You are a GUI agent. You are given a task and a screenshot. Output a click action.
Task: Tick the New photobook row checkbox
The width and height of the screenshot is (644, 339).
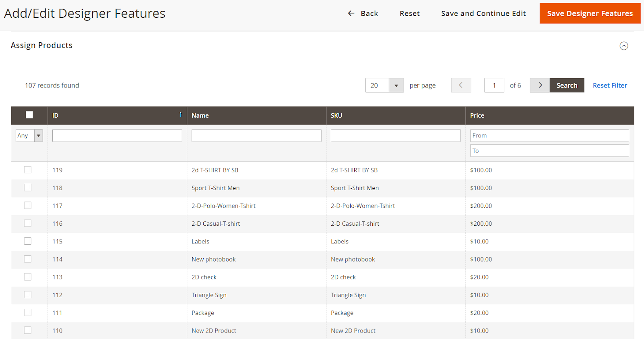tap(28, 259)
